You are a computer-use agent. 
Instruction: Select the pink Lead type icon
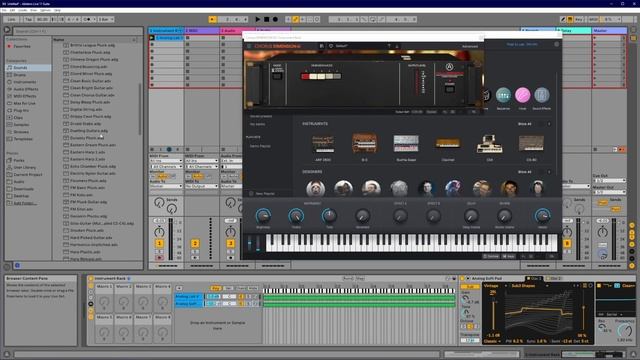tap(522, 95)
